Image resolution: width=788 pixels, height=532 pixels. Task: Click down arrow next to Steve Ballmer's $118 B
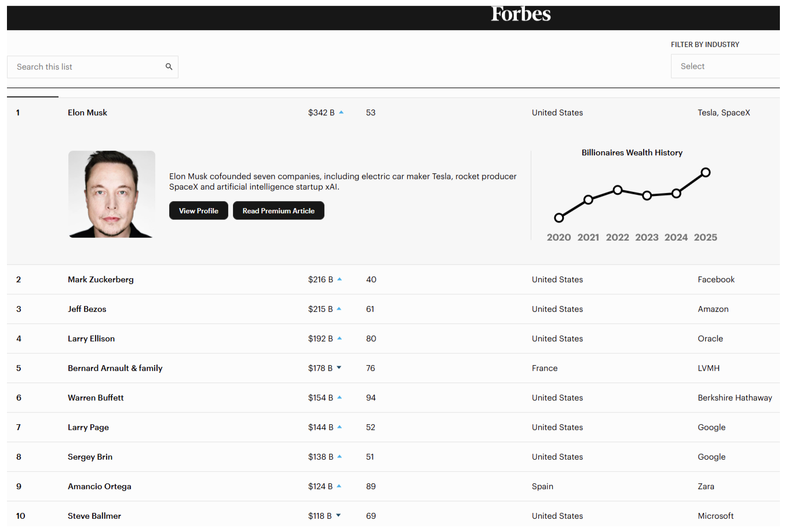point(338,516)
